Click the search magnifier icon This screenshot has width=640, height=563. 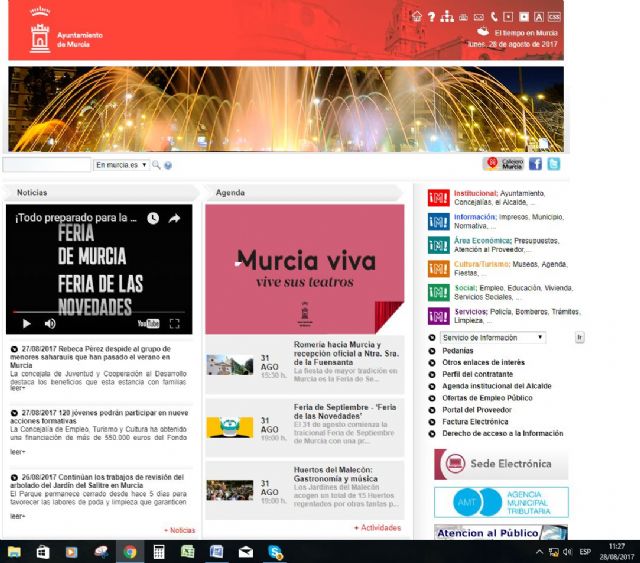click(x=157, y=165)
